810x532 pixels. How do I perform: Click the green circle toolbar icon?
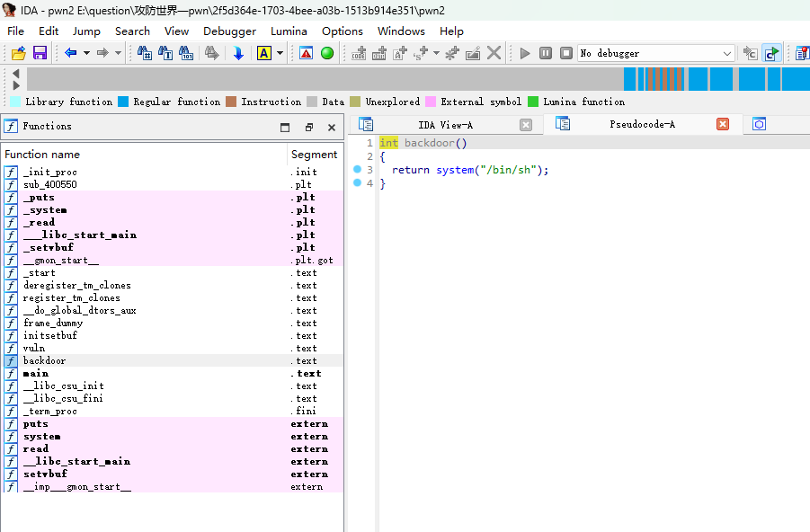pos(327,53)
